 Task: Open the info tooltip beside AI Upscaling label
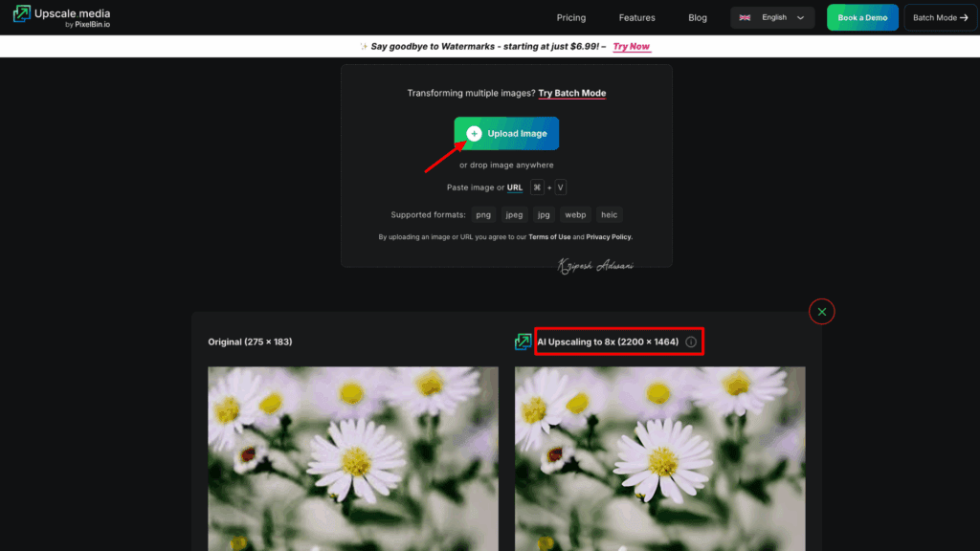point(692,342)
